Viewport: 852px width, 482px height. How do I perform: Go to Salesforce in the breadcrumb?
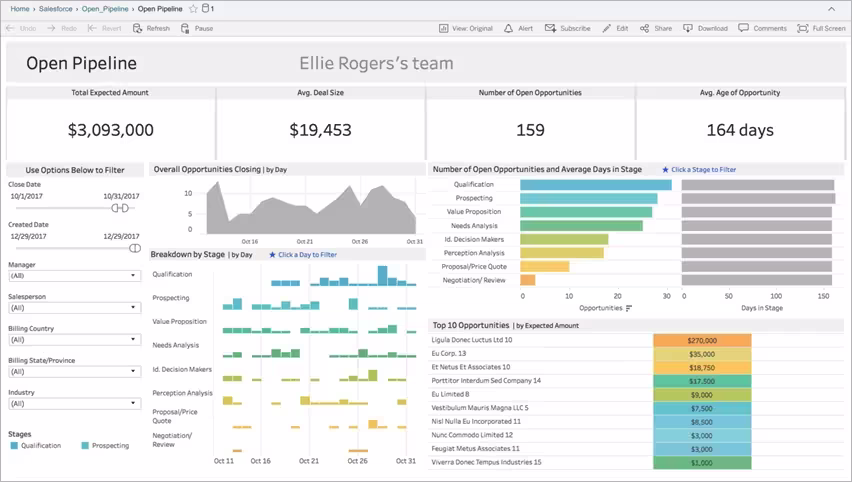tap(55, 8)
